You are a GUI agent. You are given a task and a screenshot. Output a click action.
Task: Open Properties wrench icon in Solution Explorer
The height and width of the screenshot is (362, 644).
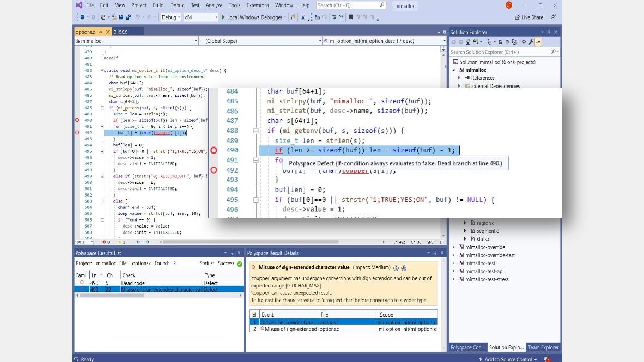(531, 42)
